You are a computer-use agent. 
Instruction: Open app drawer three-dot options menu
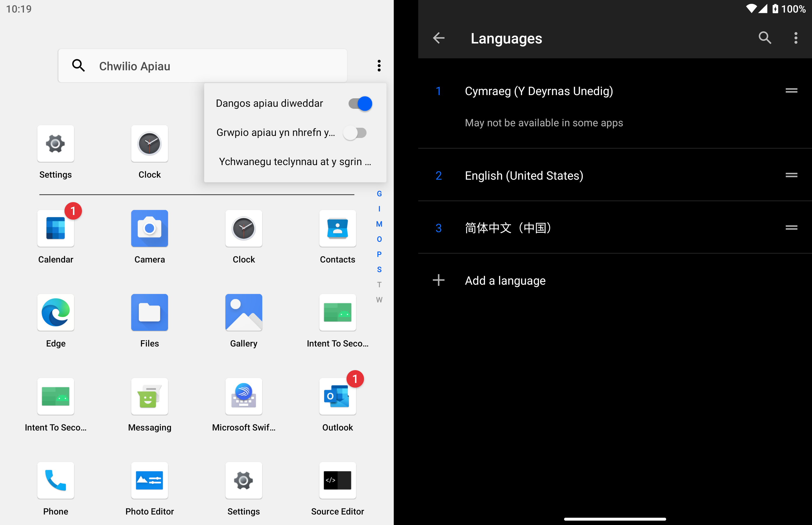coord(379,65)
